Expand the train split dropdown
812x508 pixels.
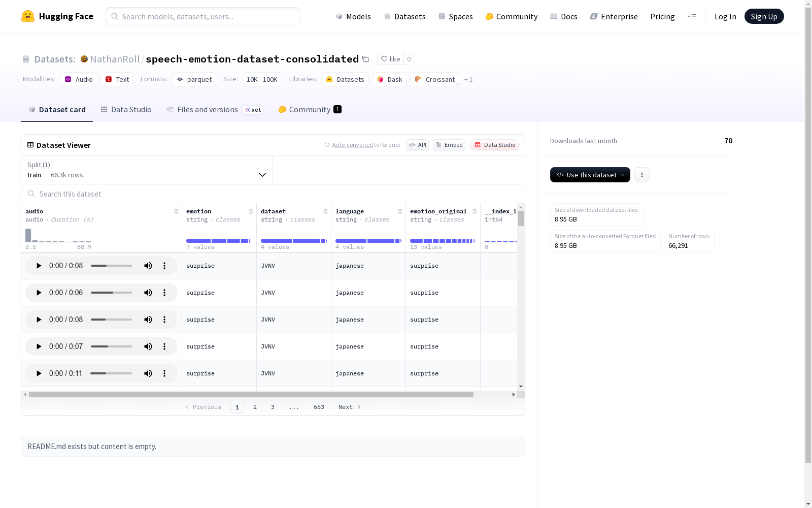click(147, 170)
